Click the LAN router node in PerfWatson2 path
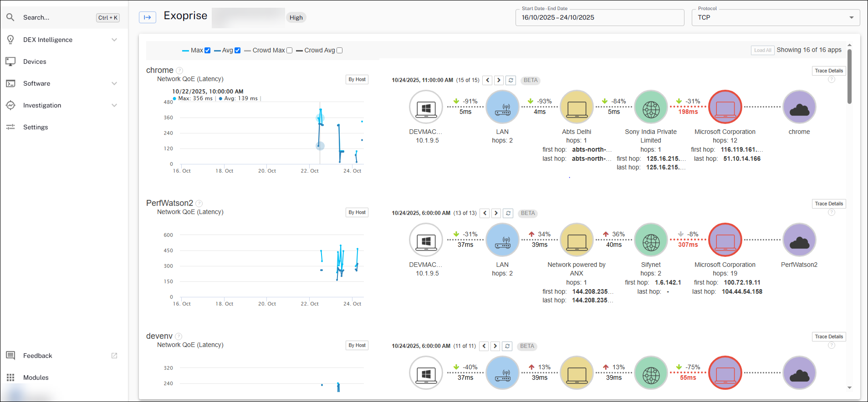868x402 pixels. coord(502,240)
